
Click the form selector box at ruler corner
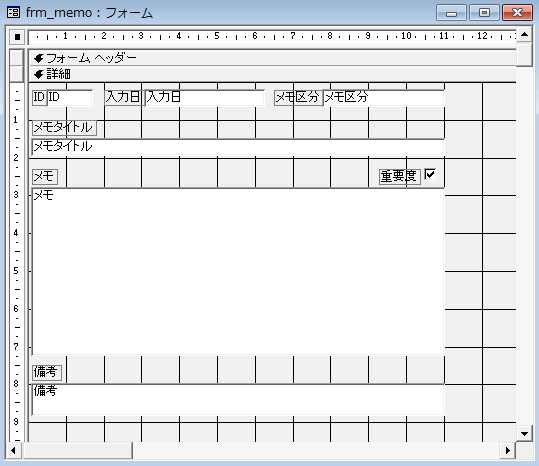pyautogui.click(x=17, y=36)
